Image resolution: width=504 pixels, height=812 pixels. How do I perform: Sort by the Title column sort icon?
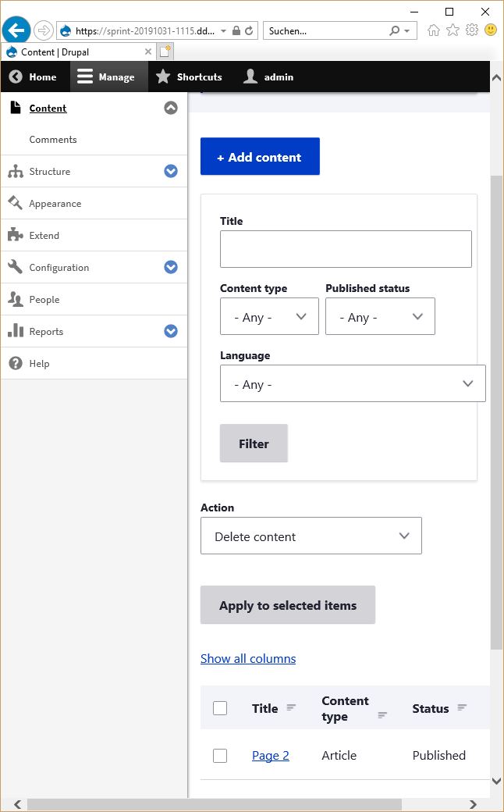(291, 707)
